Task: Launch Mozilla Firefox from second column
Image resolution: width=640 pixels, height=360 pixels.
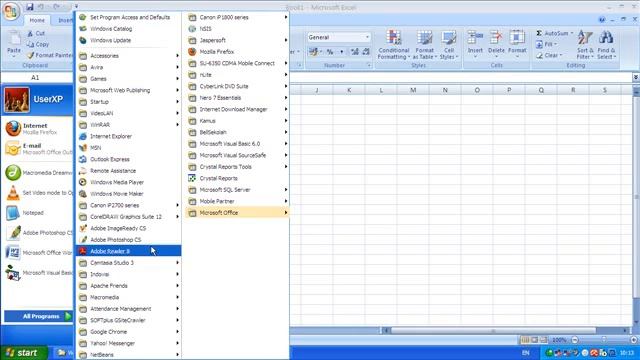Action: click(237, 52)
